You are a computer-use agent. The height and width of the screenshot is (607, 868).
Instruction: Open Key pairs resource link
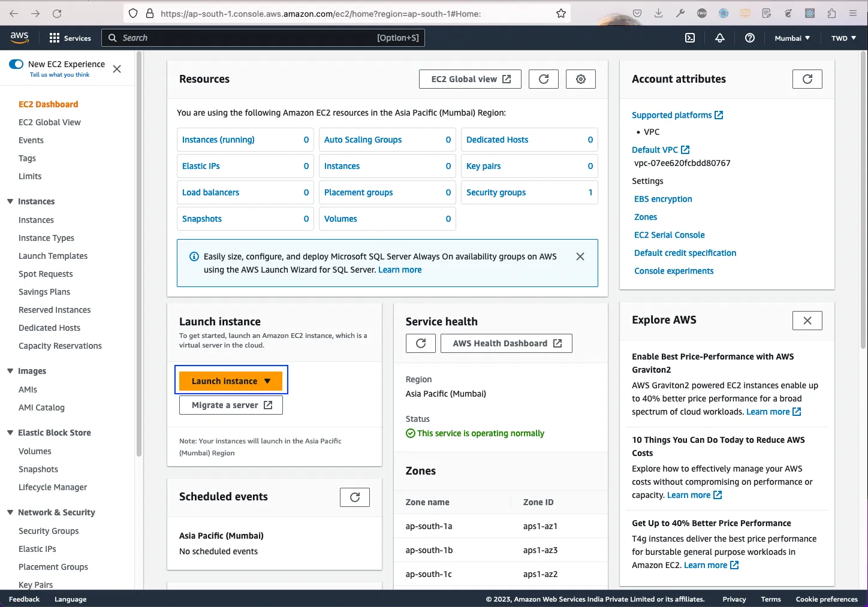point(484,166)
